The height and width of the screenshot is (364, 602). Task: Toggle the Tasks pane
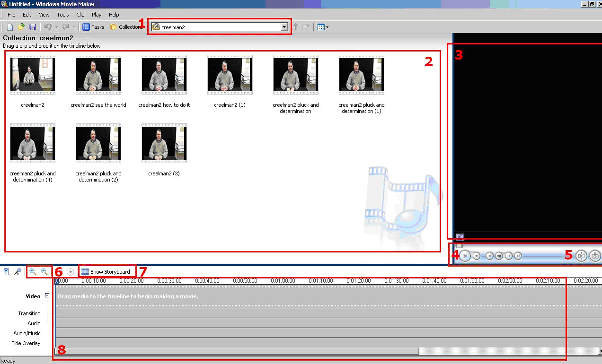coord(93,27)
